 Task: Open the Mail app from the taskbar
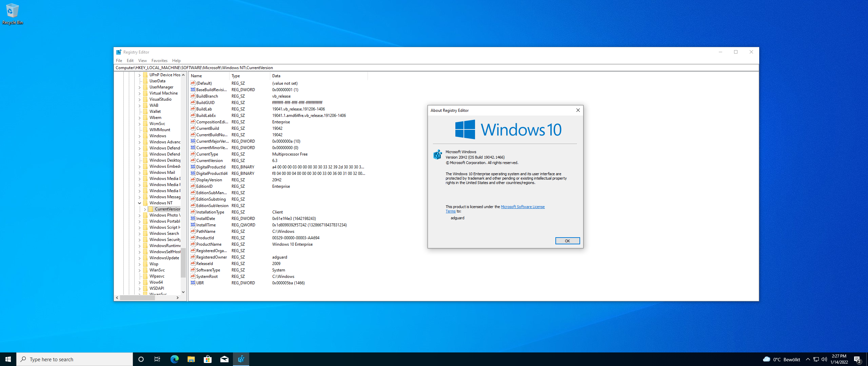(224, 359)
